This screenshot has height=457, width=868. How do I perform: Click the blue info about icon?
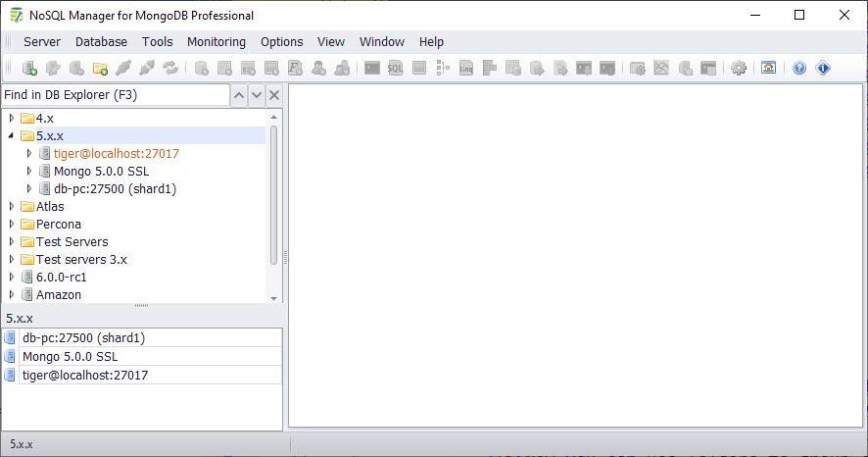(823, 69)
